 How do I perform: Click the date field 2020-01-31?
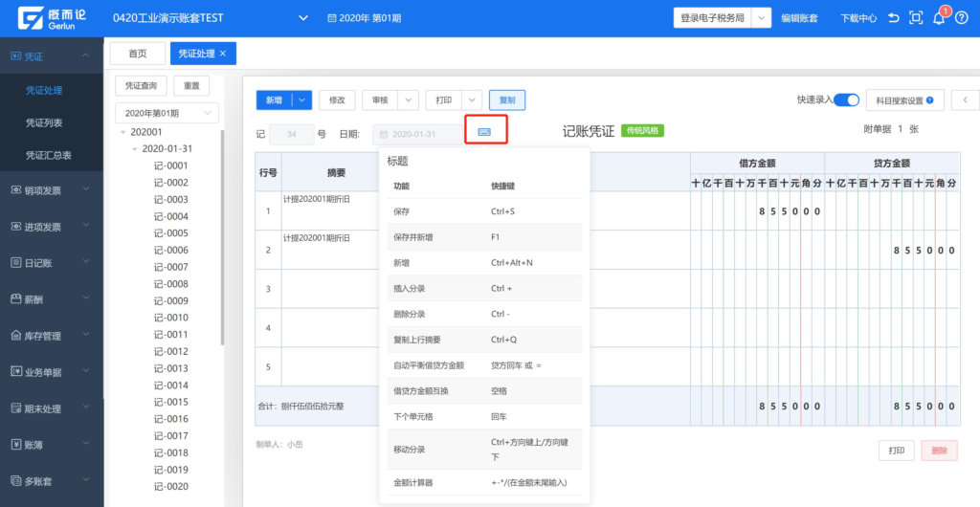pos(417,134)
